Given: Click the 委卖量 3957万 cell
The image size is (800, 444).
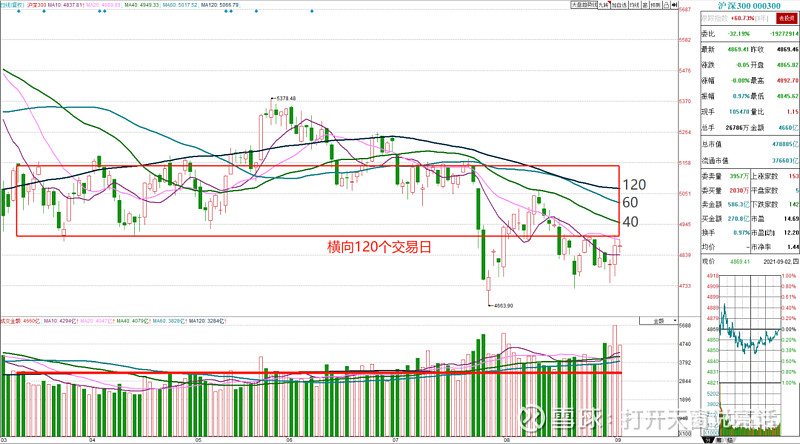Looking at the screenshot, I should pyautogui.click(x=725, y=176).
